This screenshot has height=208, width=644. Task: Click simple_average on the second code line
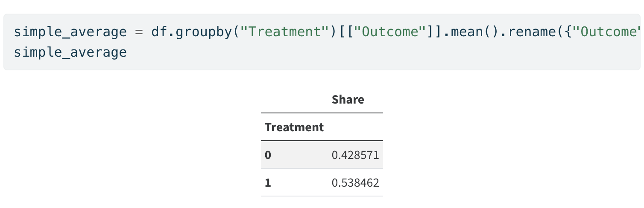(70, 52)
